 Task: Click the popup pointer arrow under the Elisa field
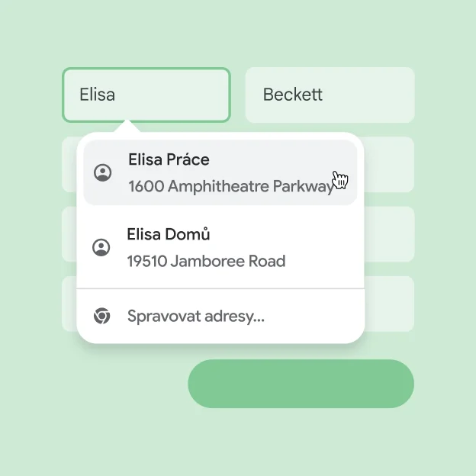127,127
